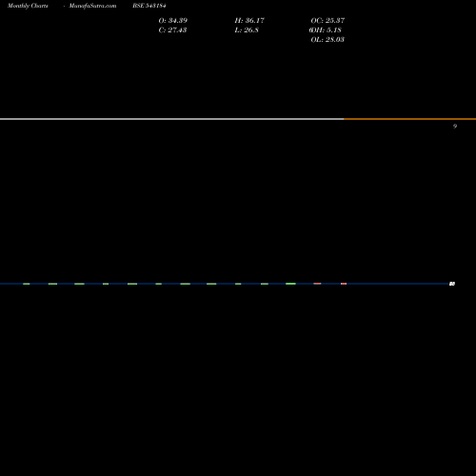Click the 'OL: 28.03' reading

point(327,39)
